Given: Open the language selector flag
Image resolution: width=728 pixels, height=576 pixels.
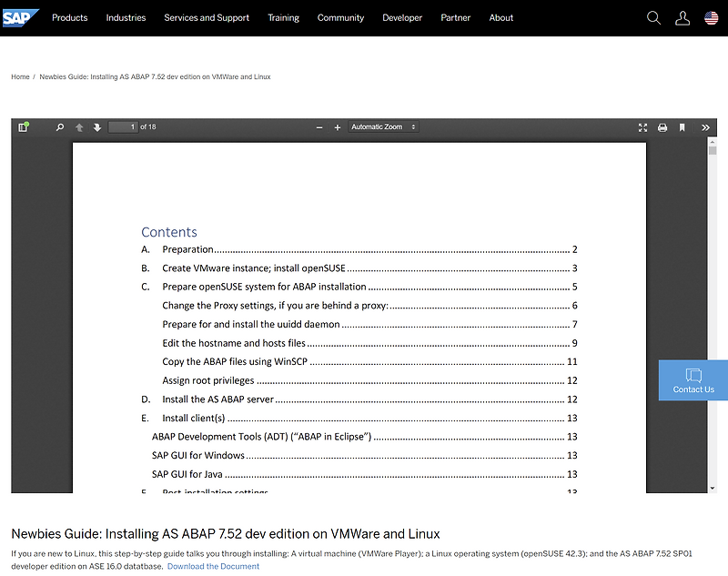Looking at the screenshot, I should coord(711,16).
